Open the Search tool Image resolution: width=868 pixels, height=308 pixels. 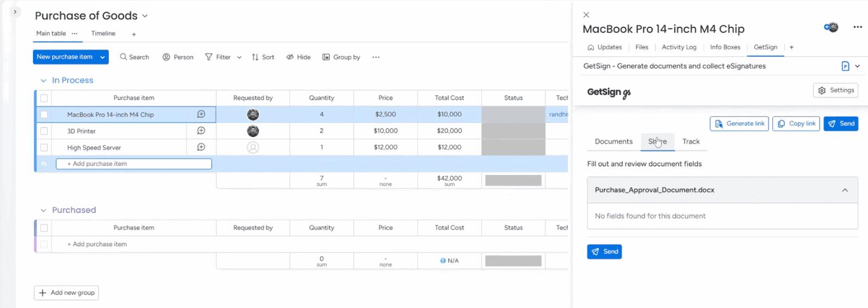135,57
